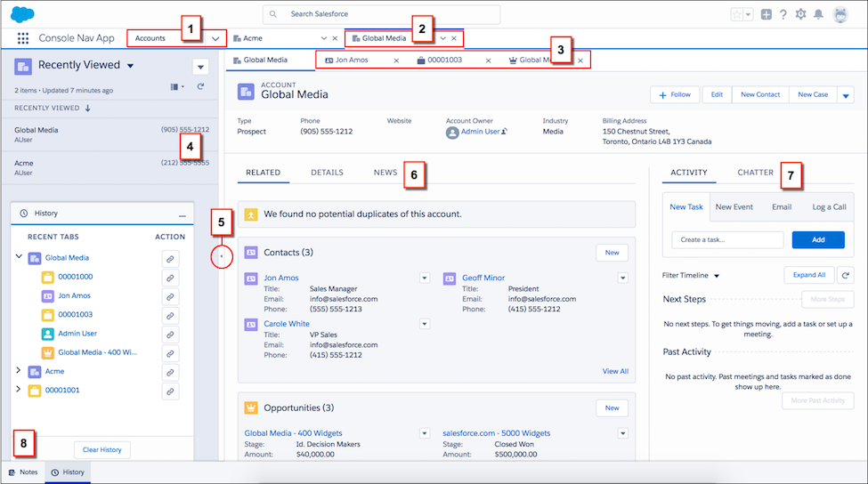Open the Notifications bell icon
Image resolution: width=868 pixels, height=484 pixels.
pyautogui.click(x=818, y=14)
